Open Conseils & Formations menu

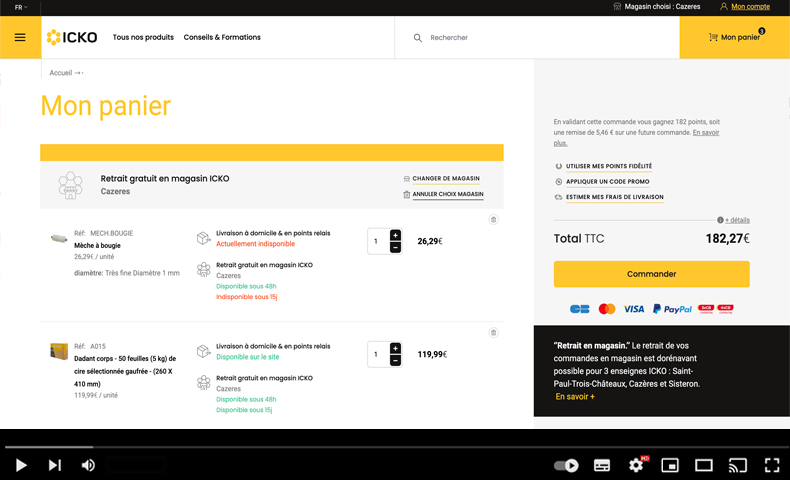point(222,37)
